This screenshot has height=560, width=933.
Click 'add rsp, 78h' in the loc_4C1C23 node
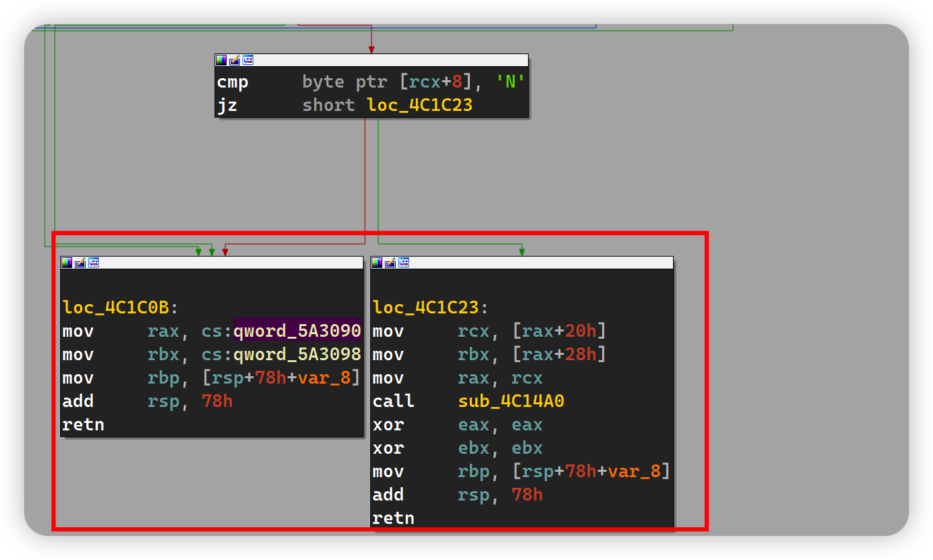tap(458, 495)
